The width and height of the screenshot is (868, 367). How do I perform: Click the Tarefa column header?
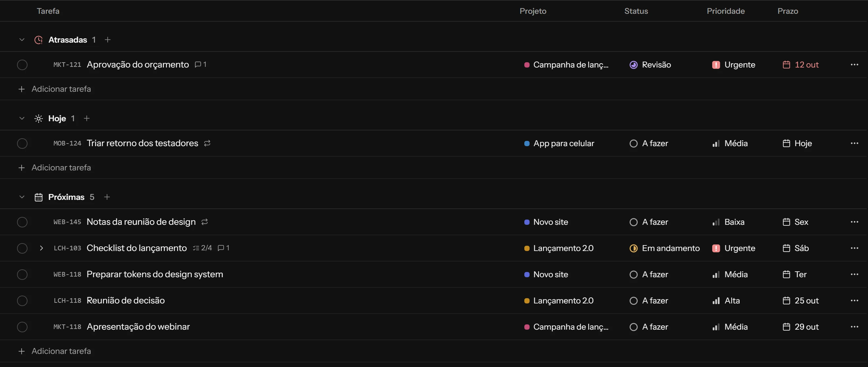[48, 11]
